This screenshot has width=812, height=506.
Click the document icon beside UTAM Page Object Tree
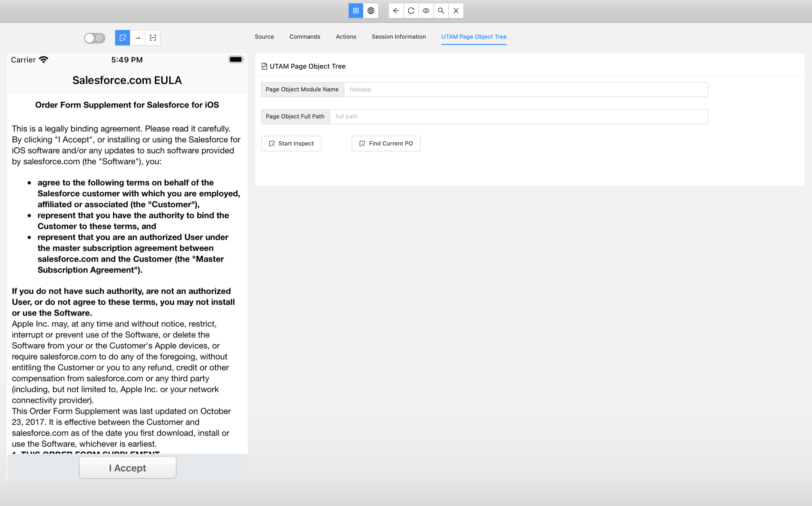[x=264, y=66]
